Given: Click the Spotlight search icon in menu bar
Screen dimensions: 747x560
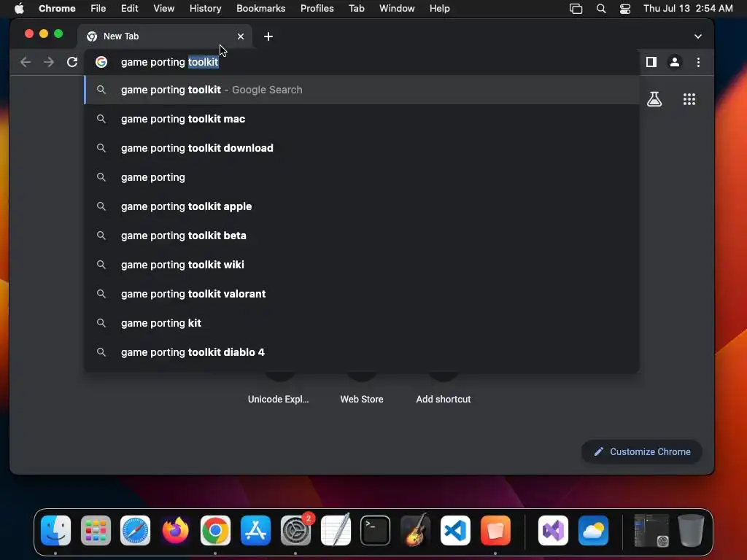Looking at the screenshot, I should pyautogui.click(x=601, y=9).
